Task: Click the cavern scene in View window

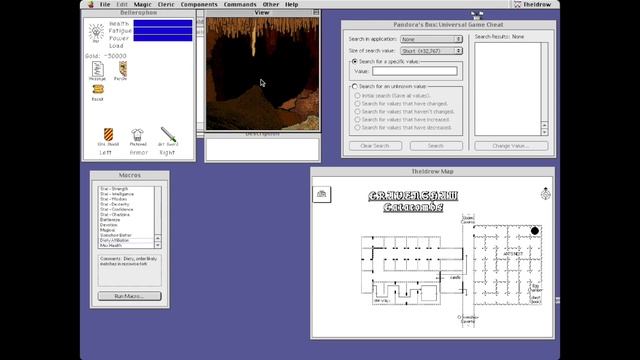Action: pos(262,74)
